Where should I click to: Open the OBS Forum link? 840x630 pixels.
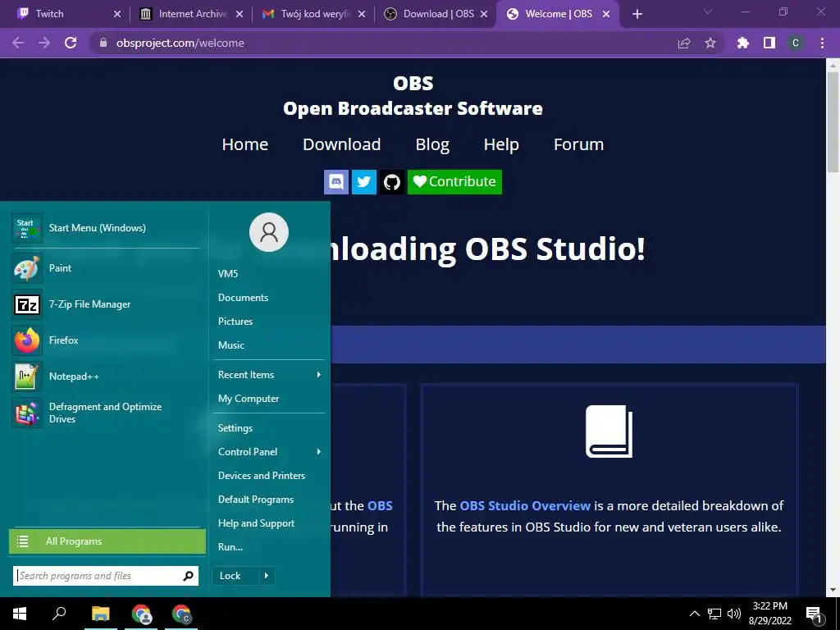tap(578, 144)
